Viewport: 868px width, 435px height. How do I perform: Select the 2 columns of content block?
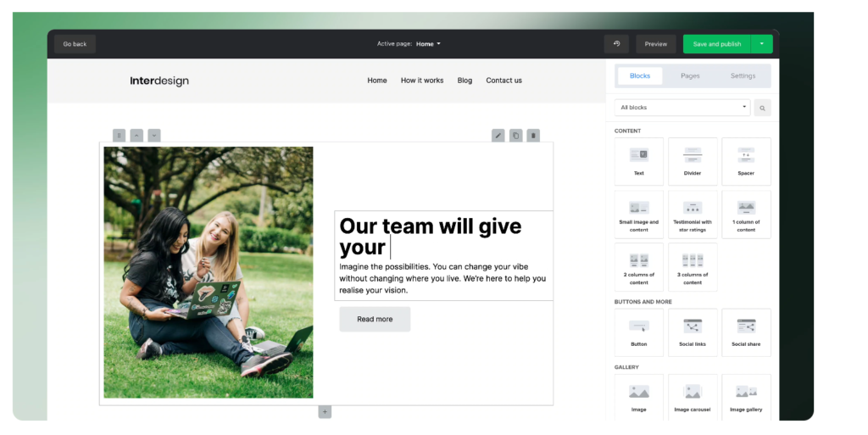[639, 267]
